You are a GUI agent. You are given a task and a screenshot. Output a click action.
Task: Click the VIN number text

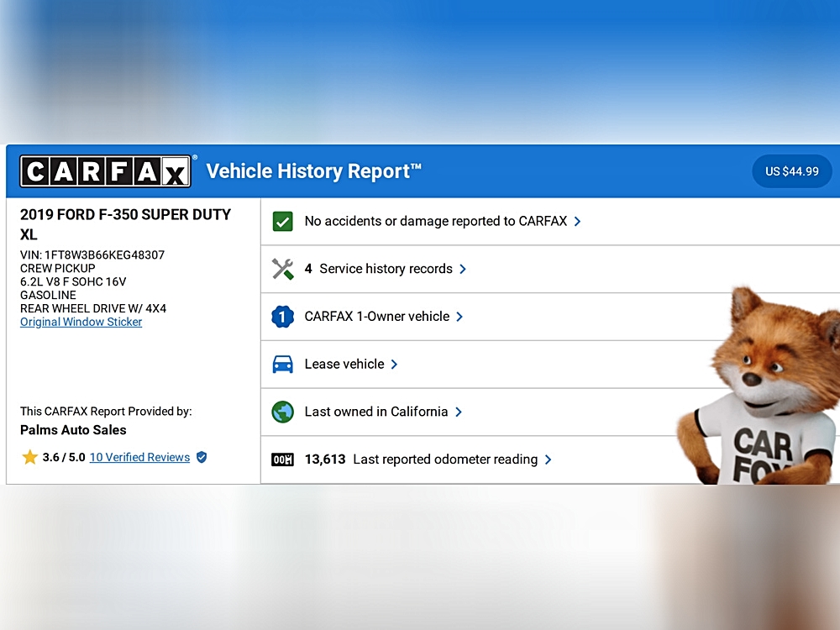[x=92, y=255]
